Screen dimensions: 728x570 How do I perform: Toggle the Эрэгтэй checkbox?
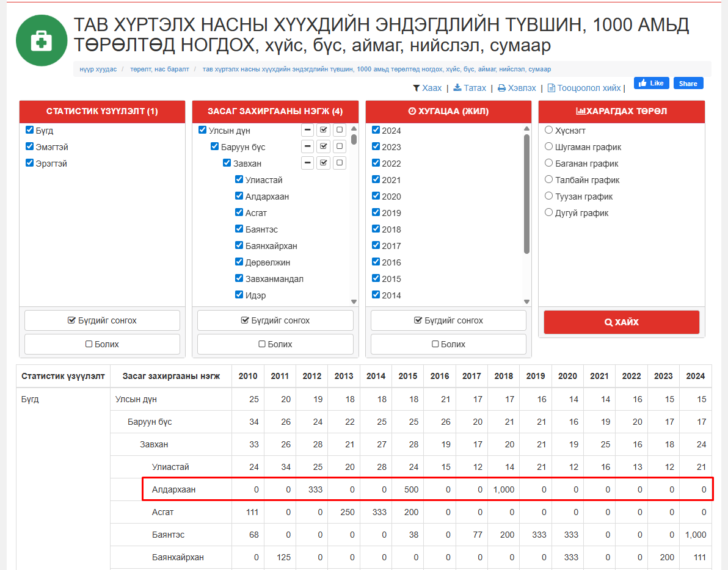tap(30, 163)
